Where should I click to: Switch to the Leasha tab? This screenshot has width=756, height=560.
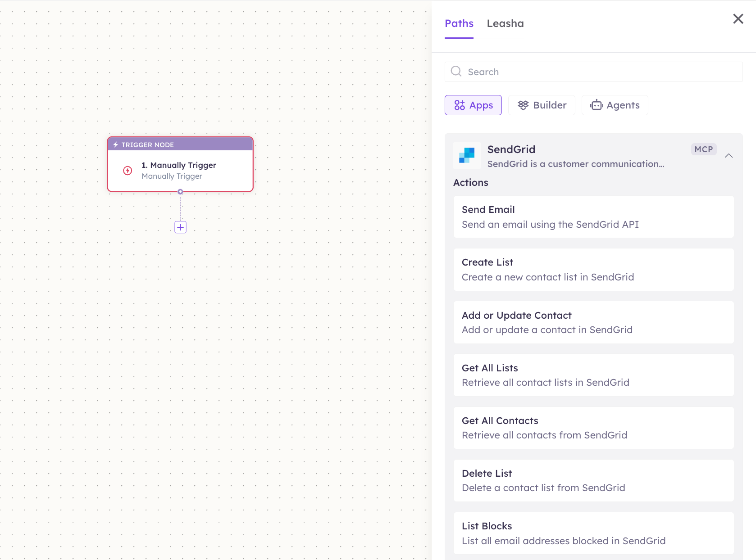coord(505,23)
